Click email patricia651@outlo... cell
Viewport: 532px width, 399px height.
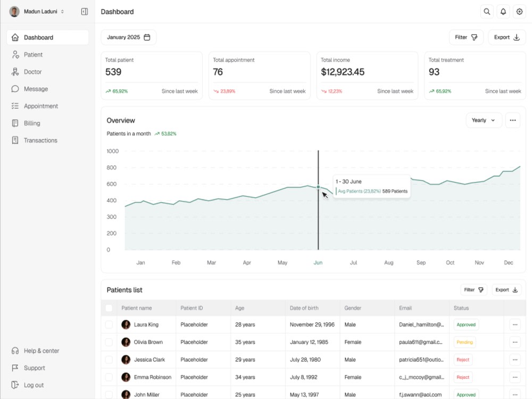click(421, 360)
